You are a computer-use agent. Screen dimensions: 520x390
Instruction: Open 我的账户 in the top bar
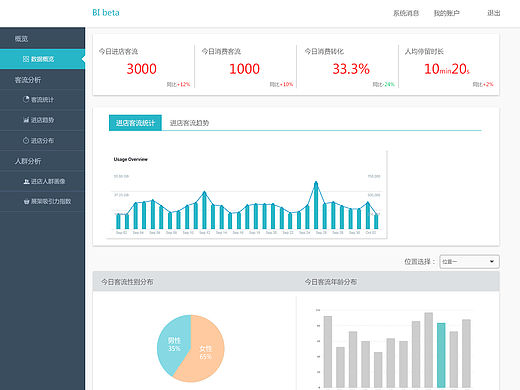point(447,13)
